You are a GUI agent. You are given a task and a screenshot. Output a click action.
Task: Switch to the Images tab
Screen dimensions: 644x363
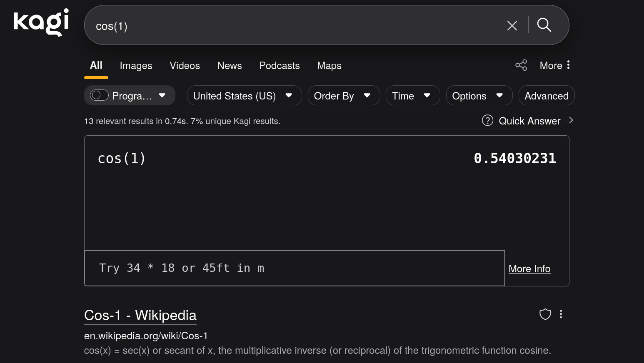click(136, 66)
